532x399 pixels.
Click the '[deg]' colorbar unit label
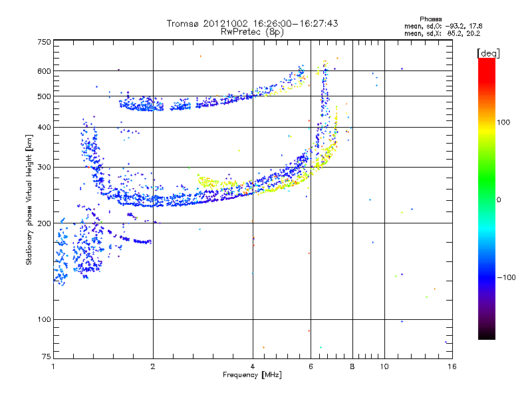[488, 53]
